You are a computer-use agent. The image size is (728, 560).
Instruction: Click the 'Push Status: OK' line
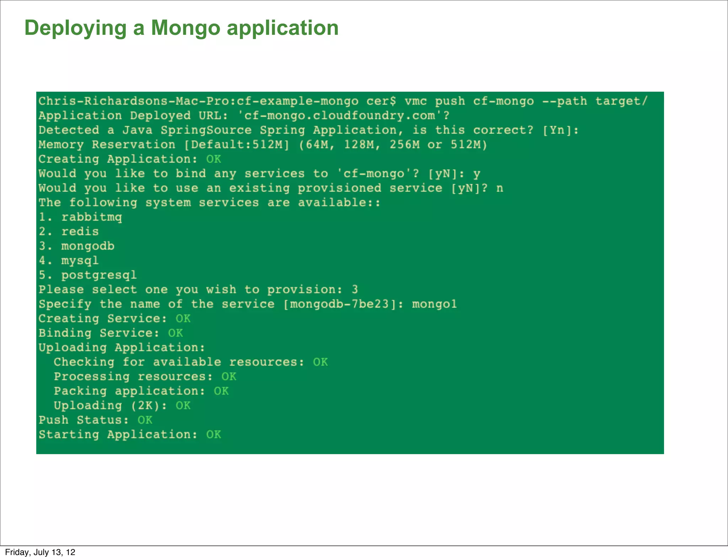click(x=96, y=420)
